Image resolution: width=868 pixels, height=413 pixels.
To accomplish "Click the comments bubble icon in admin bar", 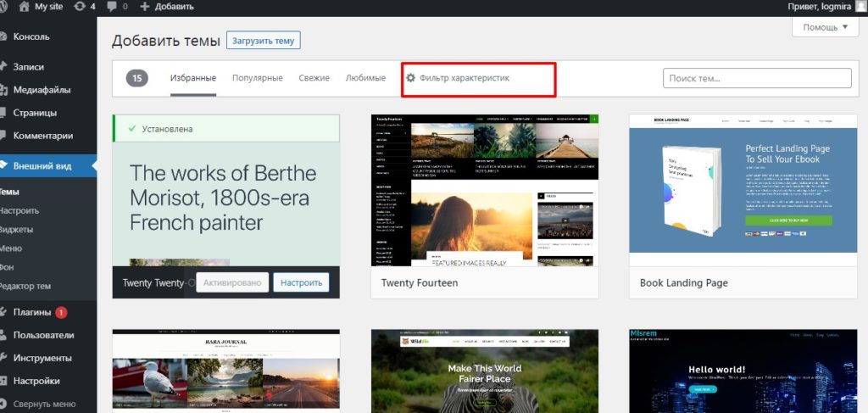I will [111, 7].
